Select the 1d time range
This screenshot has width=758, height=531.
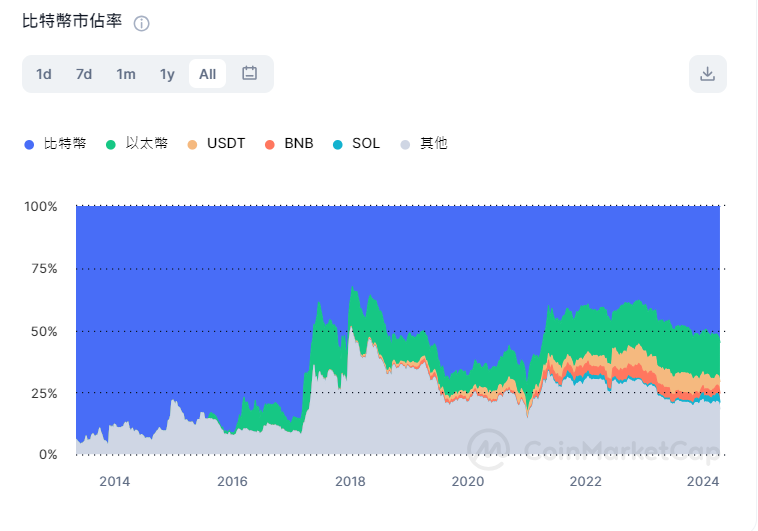(44, 74)
